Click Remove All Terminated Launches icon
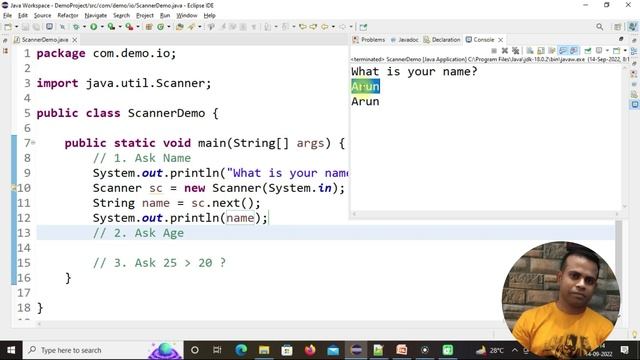Image resolution: width=640 pixels, height=360 pixels. pyautogui.click(x=516, y=51)
